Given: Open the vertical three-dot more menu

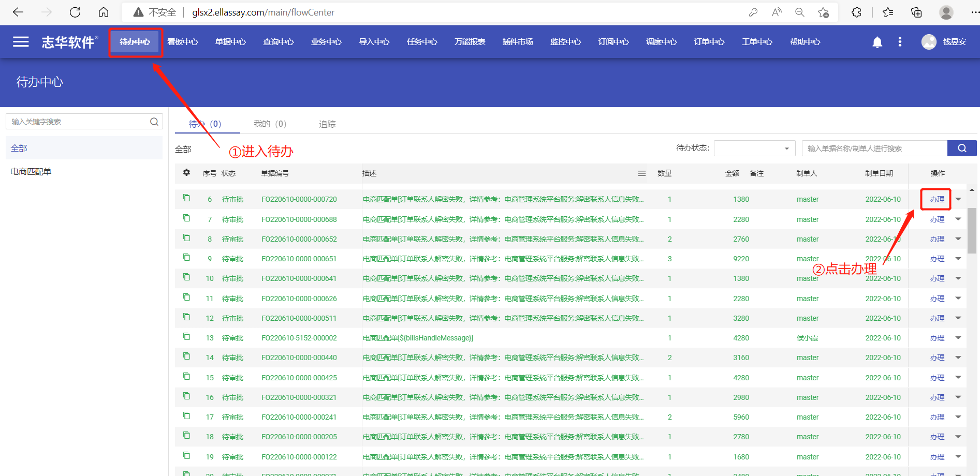Looking at the screenshot, I should coord(900,42).
